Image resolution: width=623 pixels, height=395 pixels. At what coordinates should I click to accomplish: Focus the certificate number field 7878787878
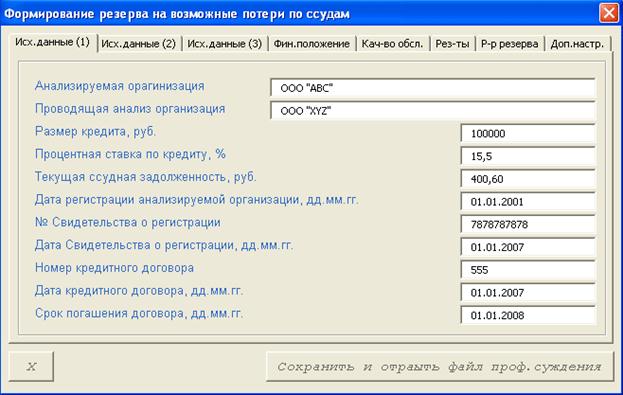click(x=528, y=224)
